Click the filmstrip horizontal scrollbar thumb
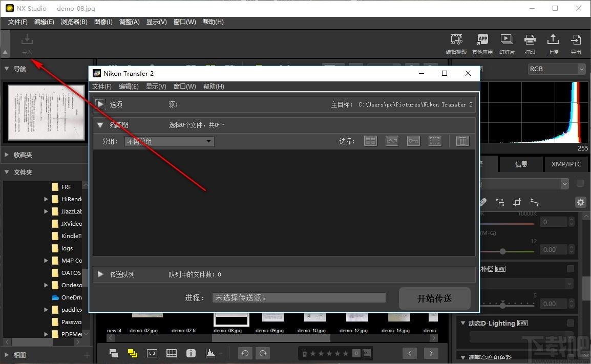This screenshot has width=591, height=364. pyautogui.click(x=270, y=338)
